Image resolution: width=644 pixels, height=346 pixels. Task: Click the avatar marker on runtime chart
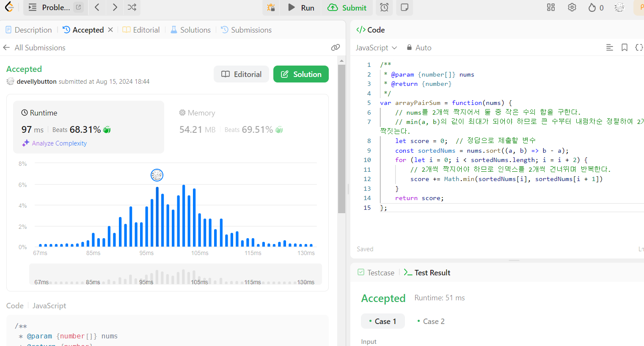point(157,175)
